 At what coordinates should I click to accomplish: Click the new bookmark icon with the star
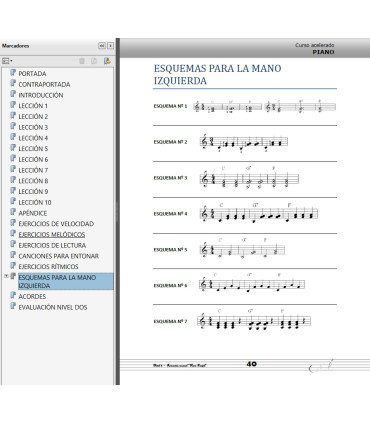tap(107, 61)
